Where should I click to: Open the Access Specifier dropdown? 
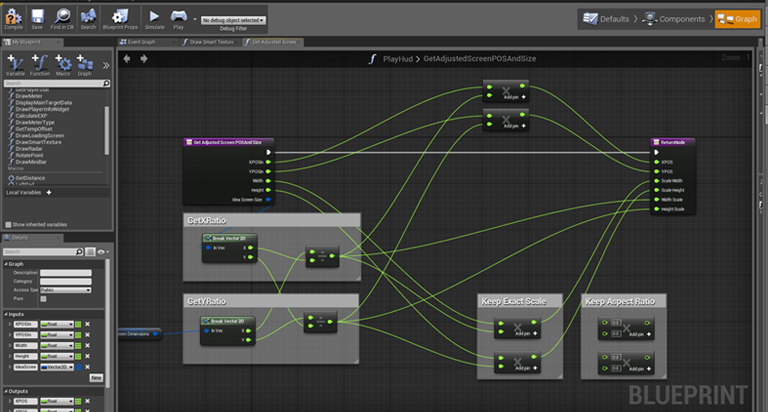tap(66, 290)
